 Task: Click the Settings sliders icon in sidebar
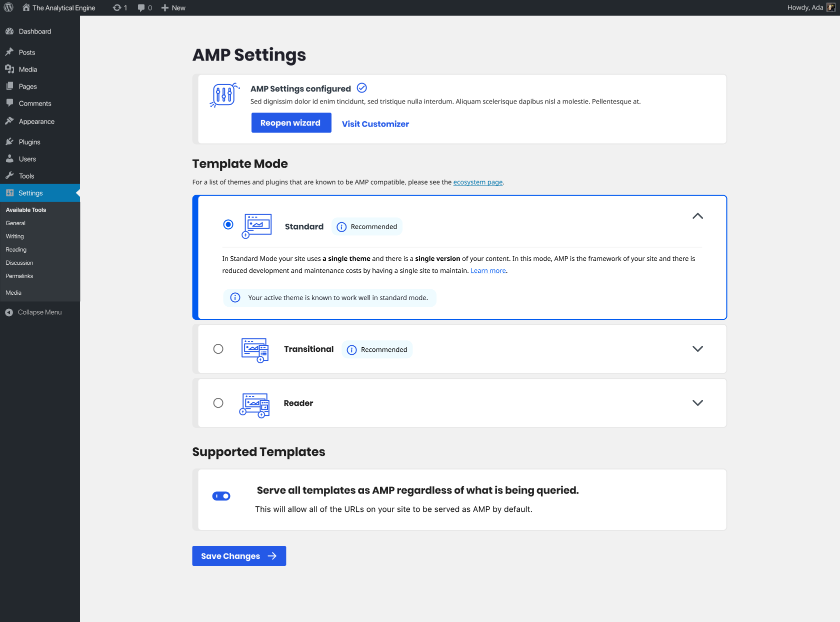tap(9, 193)
